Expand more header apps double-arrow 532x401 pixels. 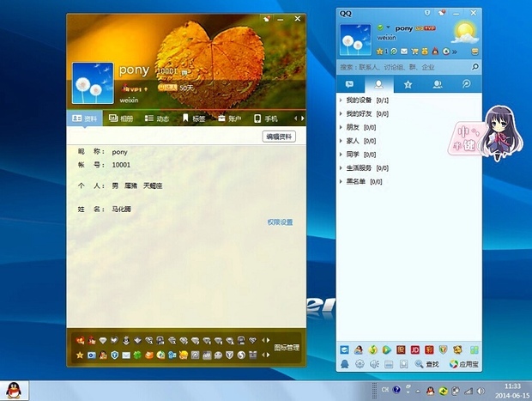[455, 52]
